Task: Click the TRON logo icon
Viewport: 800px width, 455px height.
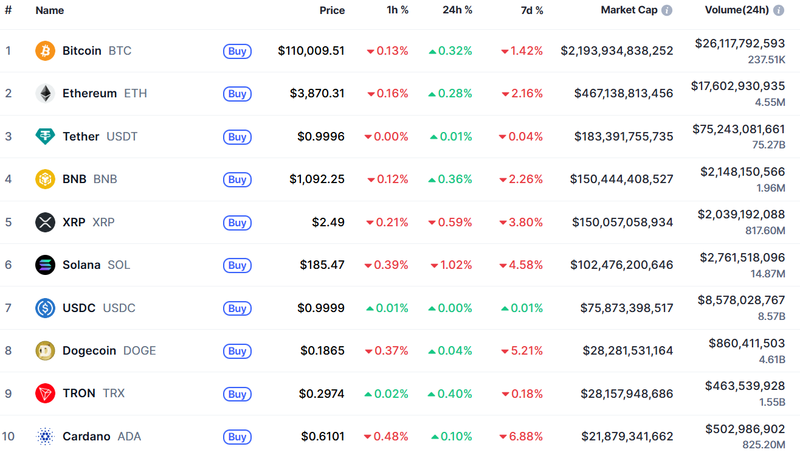Action: pos(45,394)
